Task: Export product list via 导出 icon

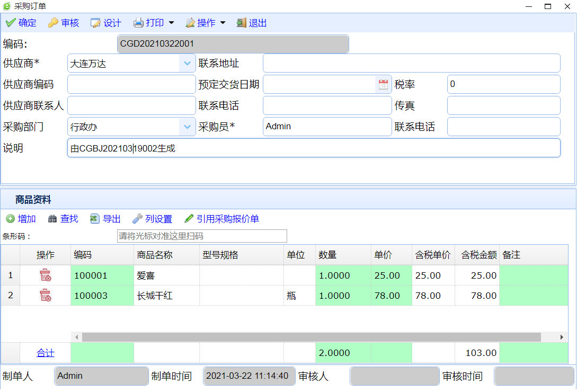Action: coord(95,219)
